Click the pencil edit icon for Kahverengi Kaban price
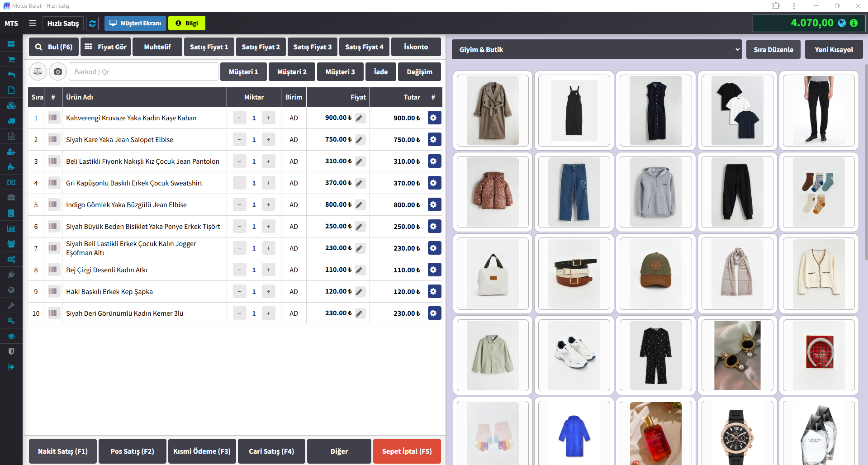 pos(360,118)
